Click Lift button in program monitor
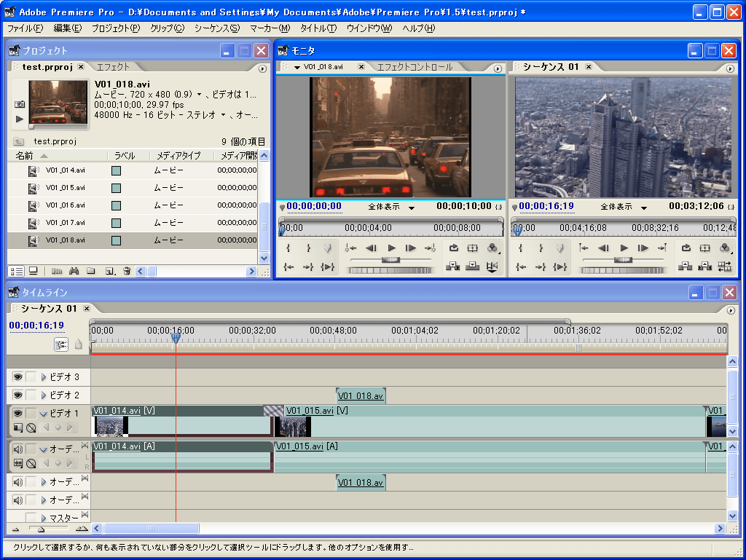Image resolution: width=746 pixels, height=560 pixels. point(685,267)
